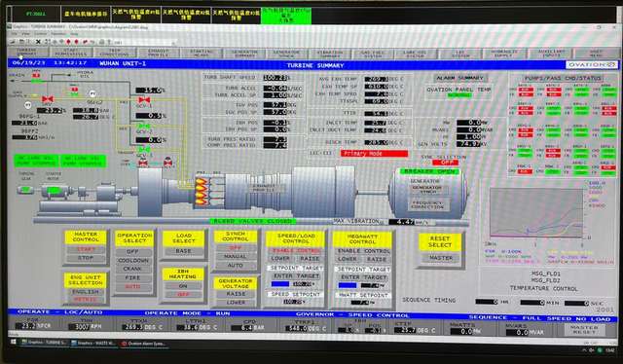Click the OVATION logo in title banner
This screenshot has width=623, height=364.
pyautogui.click(x=592, y=65)
